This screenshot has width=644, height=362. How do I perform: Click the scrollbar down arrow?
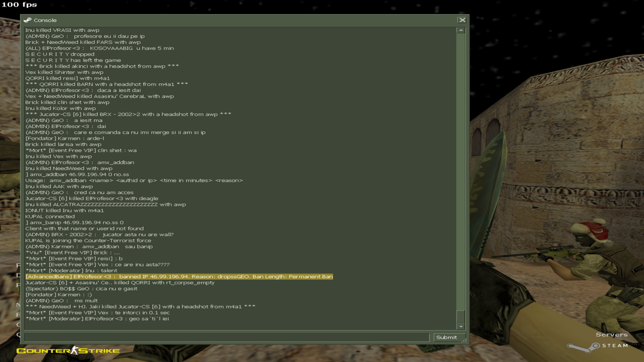pos(459,326)
